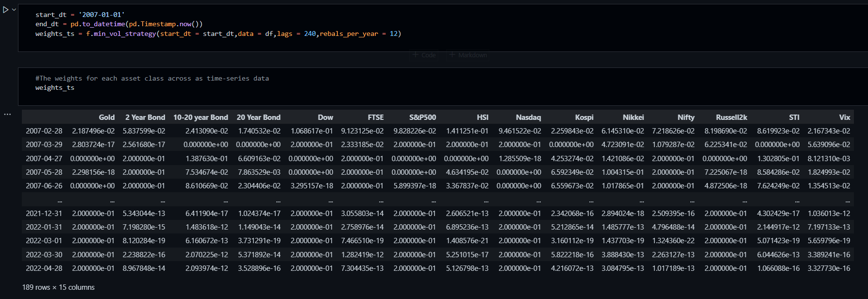The width and height of the screenshot is (868, 299).
Task: Click the 2021-12-31 row index
Action: (44, 214)
